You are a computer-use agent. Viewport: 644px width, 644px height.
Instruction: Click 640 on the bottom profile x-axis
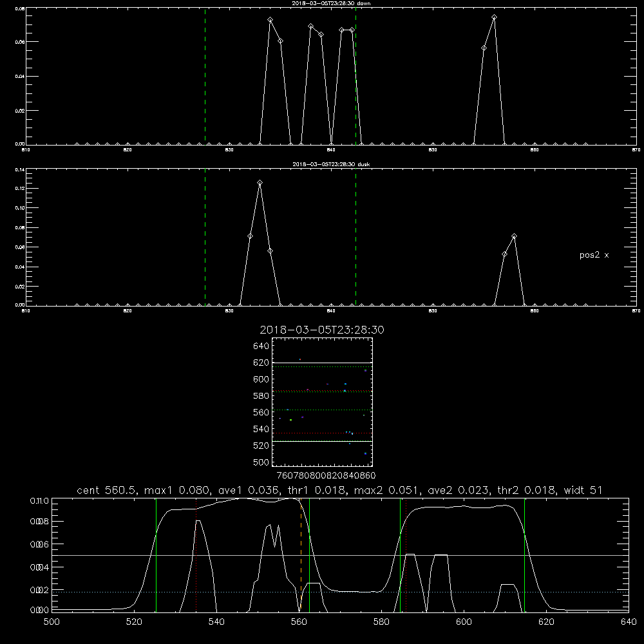tap(629, 622)
